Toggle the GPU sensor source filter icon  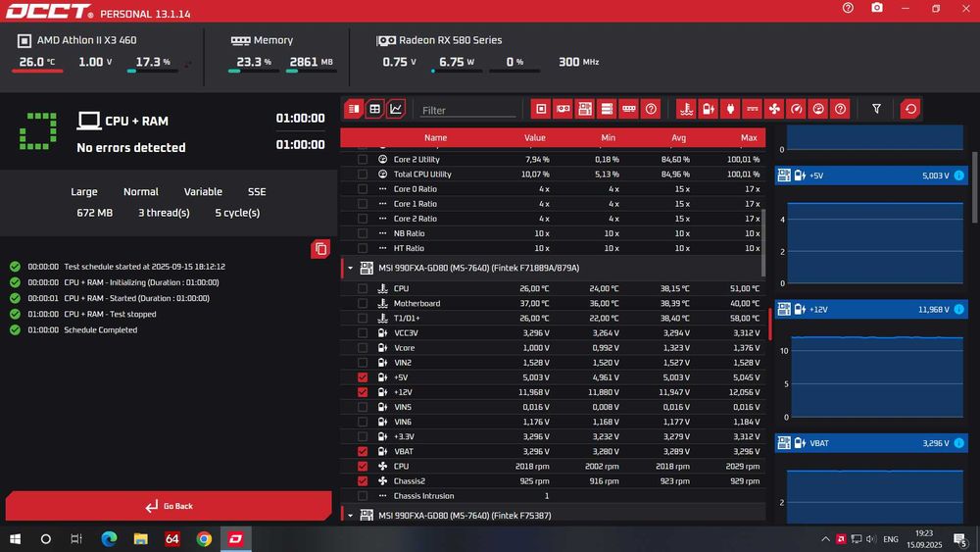coord(563,109)
